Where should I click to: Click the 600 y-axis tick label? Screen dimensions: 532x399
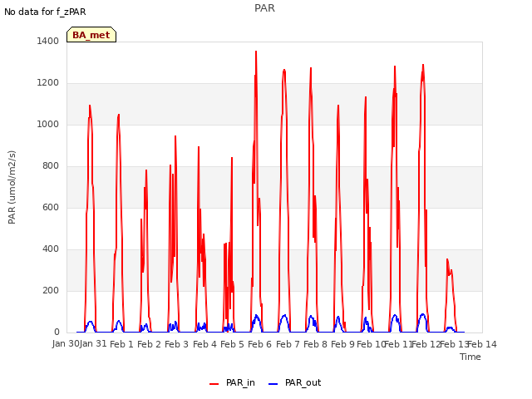pos(51,208)
